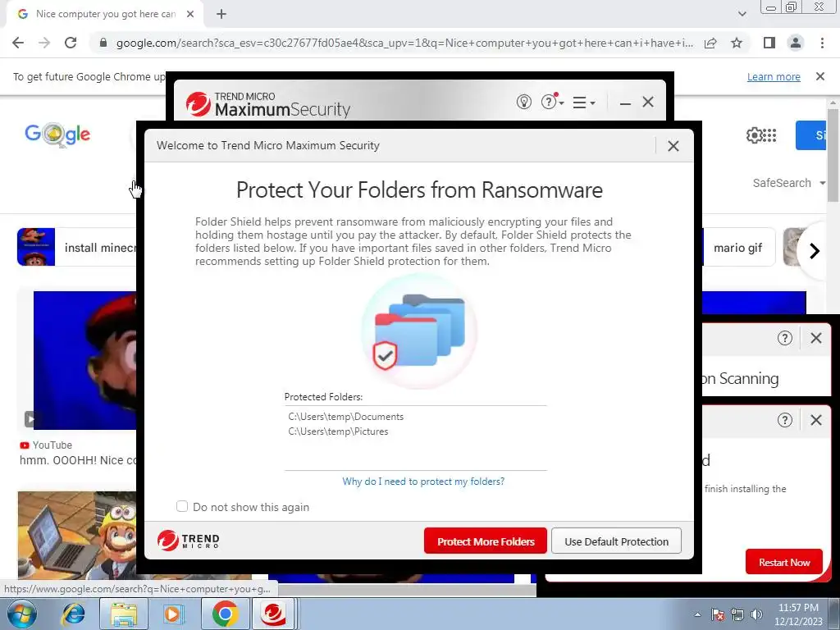This screenshot has width=840, height=630.
Task: Click the volume speaker tray icon
Action: point(756,614)
